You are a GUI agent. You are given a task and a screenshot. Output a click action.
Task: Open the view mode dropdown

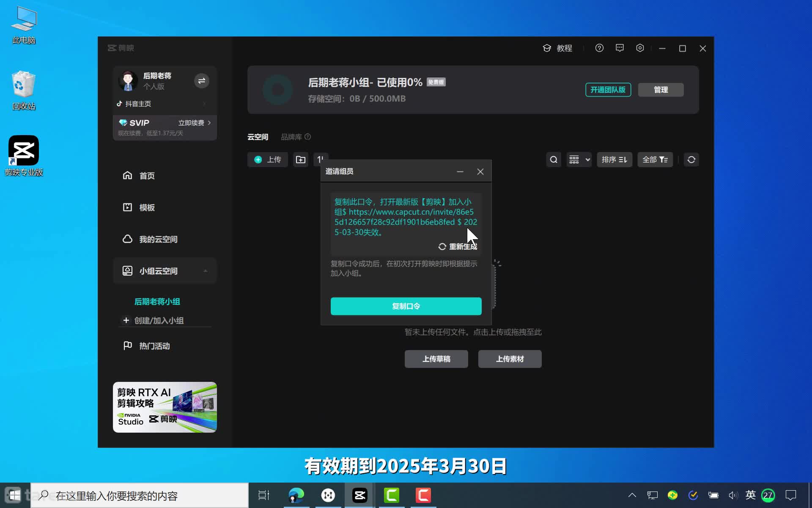click(579, 160)
